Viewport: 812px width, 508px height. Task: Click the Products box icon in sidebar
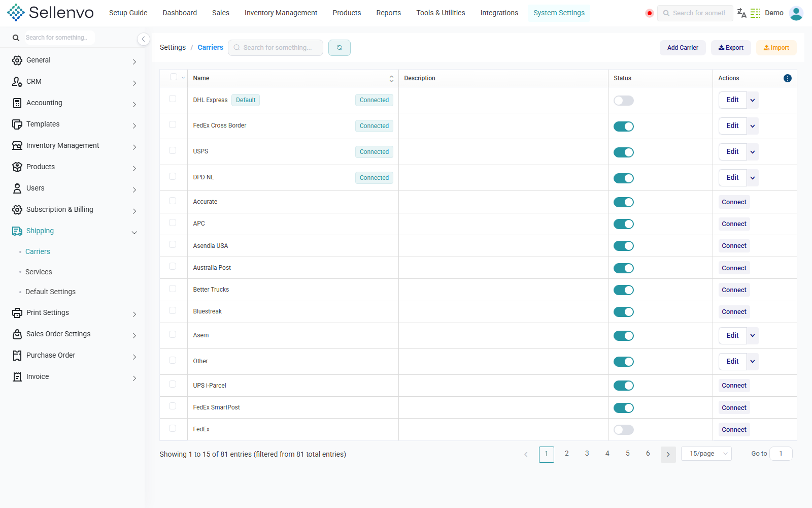tap(17, 167)
